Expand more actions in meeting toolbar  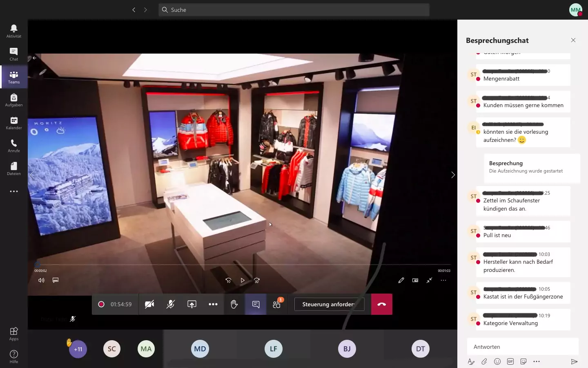213,304
